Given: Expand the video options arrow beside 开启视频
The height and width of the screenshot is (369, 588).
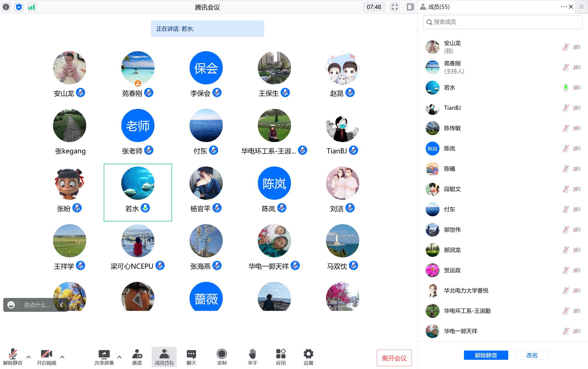Looking at the screenshot, I should coord(62,357).
